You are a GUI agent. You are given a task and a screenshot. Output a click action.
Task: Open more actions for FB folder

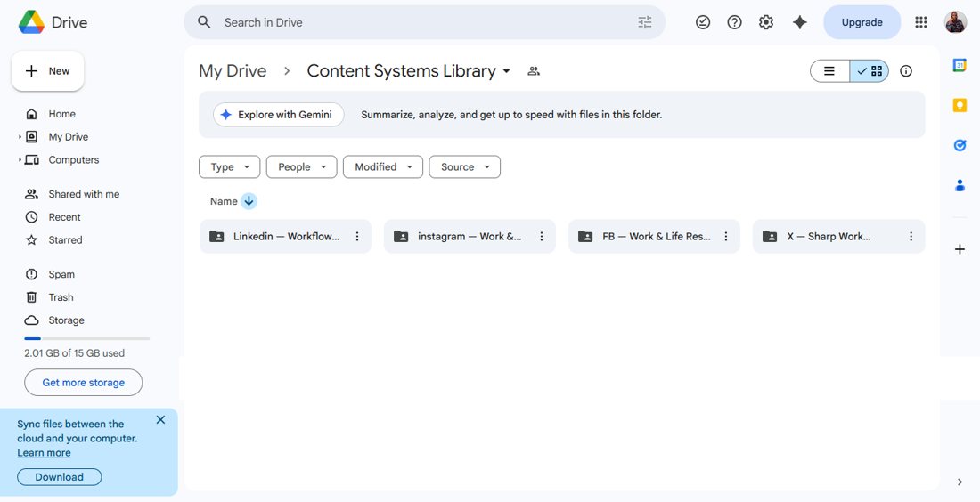point(725,237)
